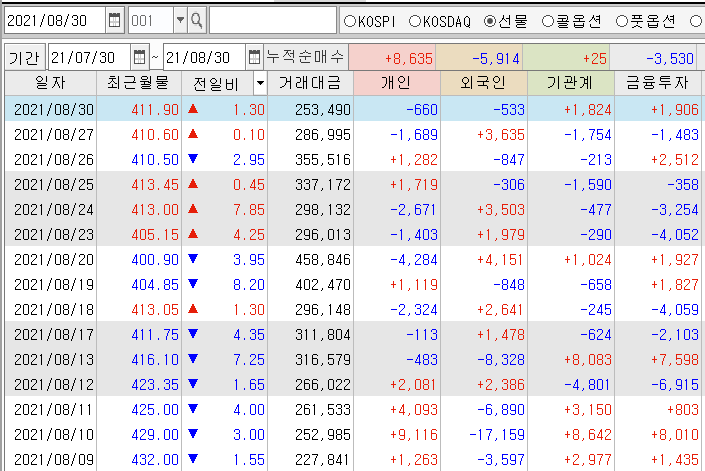Click foreign net value -17,159
The image size is (705, 471).
click(497, 435)
